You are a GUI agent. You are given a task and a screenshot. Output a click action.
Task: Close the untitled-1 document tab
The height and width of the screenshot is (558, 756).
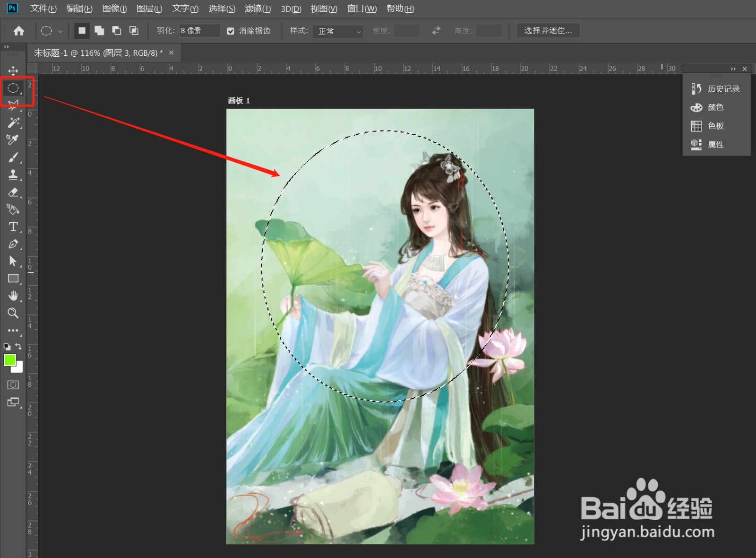click(172, 52)
